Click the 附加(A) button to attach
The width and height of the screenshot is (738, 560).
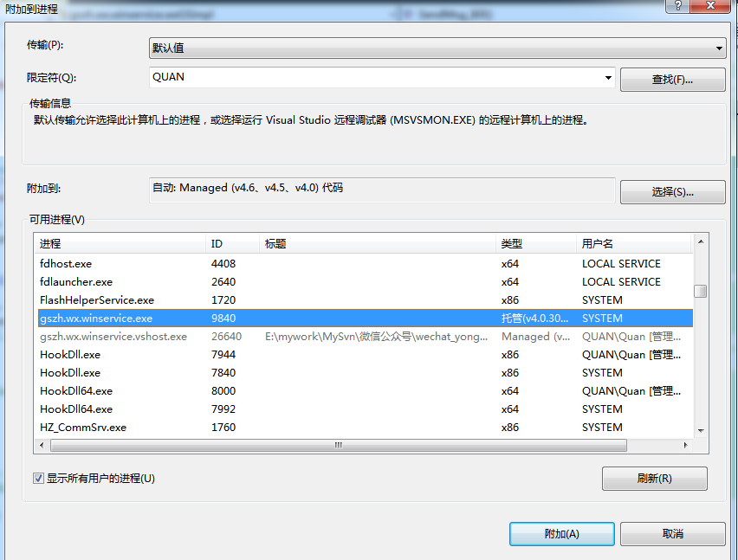(561, 533)
